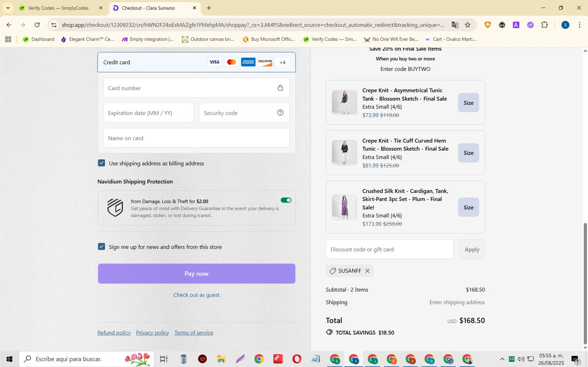Focus the Expiration date field

[x=149, y=113]
